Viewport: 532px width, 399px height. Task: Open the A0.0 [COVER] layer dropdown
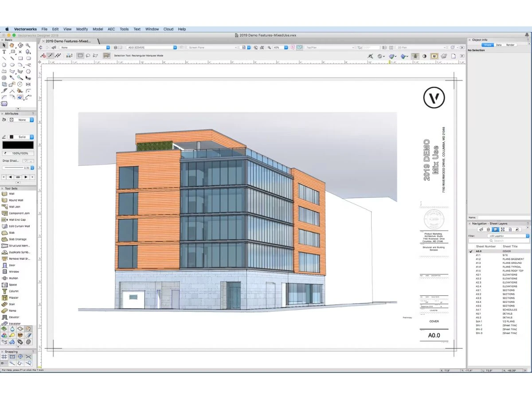click(x=151, y=47)
